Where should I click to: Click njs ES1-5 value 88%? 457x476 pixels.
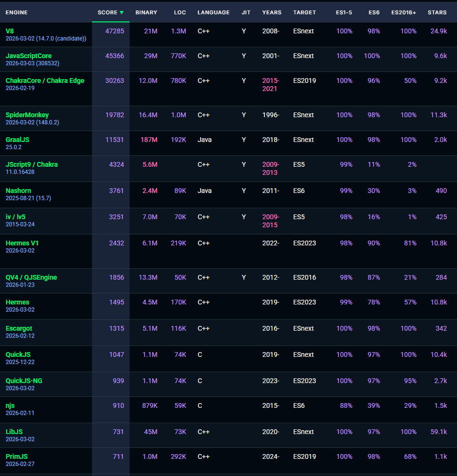pos(346,405)
